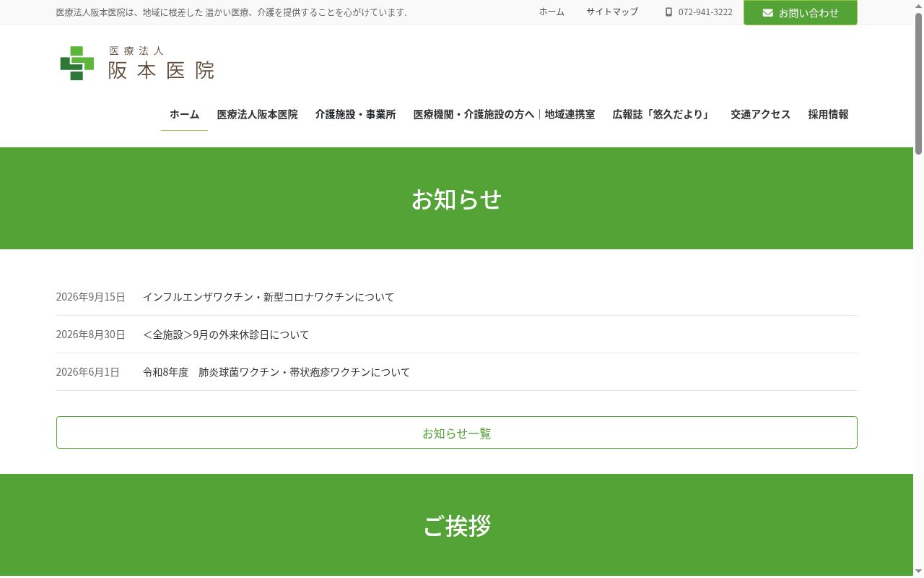The height and width of the screenshot is (578, 924).
Task: Open 肺炎球菌ワクチン・帯状疱疹ワクチン news item
Action: (x=276, y=372)
